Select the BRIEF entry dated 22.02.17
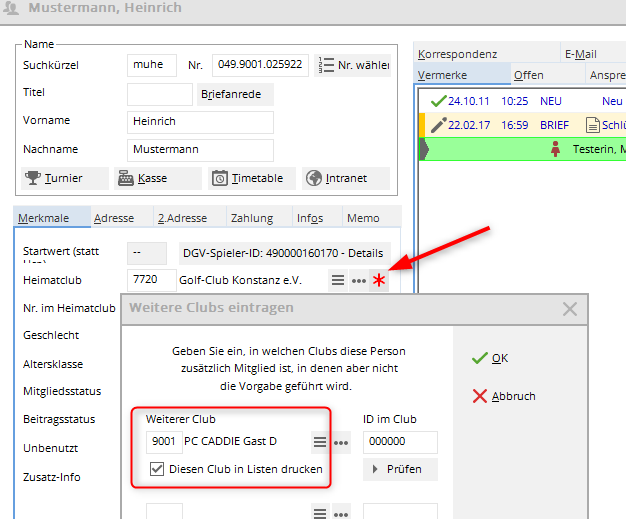This screenshot has width=626, height=519. (x=523, y=125)
